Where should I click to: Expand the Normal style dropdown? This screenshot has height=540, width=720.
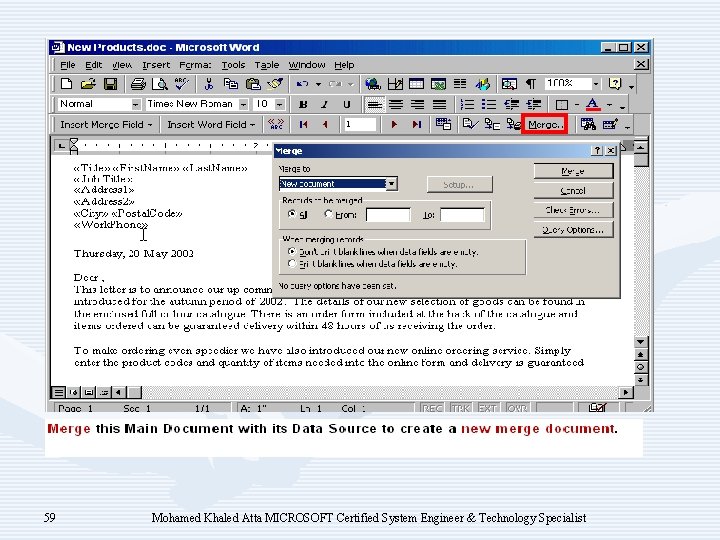click(x=136, y=105)
